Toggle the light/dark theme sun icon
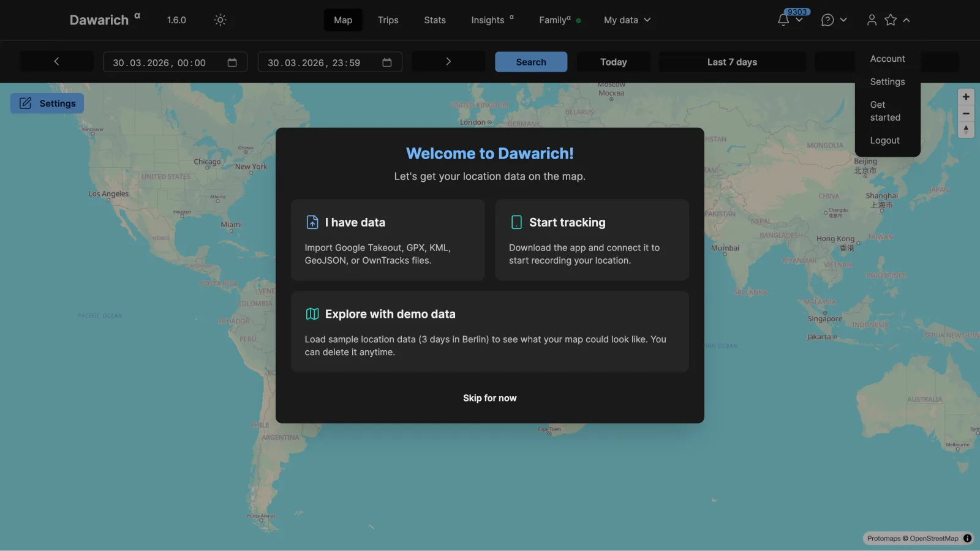 coord(220,20)
